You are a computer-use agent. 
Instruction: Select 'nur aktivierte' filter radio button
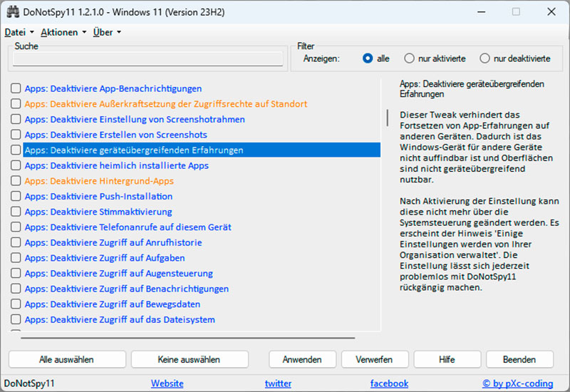[409, 58]
